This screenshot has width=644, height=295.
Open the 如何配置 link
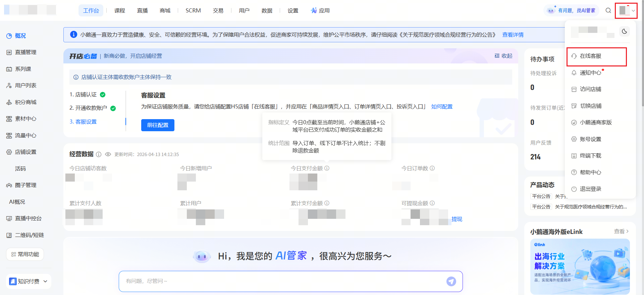pos(442,107)
